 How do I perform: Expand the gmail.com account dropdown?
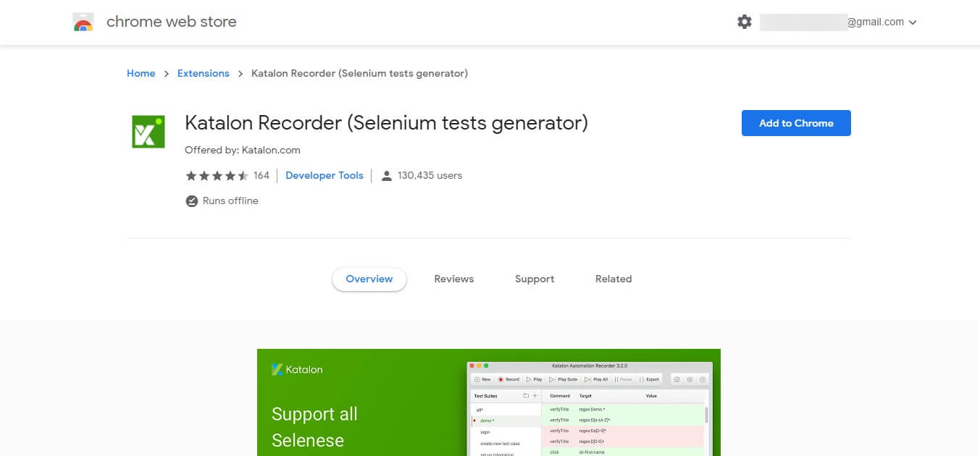913,22
